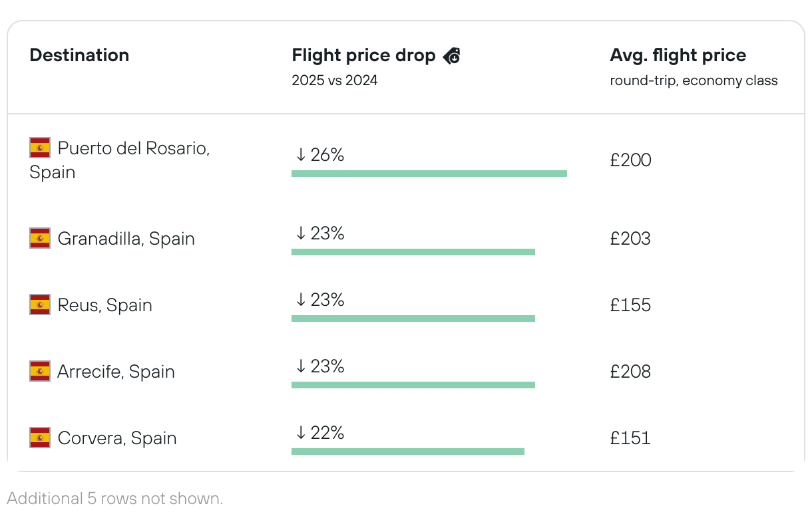This screenshot has width=812, height=516.
Task: Click the £200 average flight price
Action: coord(630,160)
